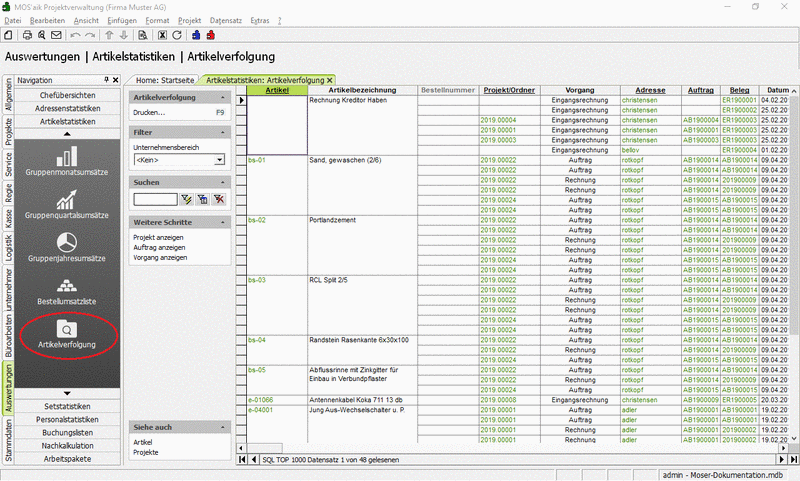
Task: Click table scroll-right arrow
Action: 784,448
